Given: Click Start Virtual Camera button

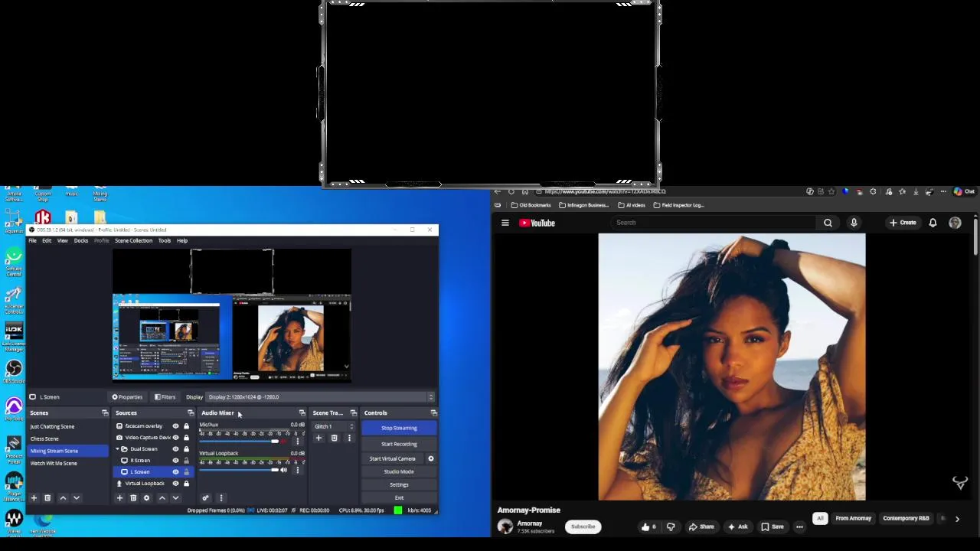Looking at the screenshot, I should (393, 458).
